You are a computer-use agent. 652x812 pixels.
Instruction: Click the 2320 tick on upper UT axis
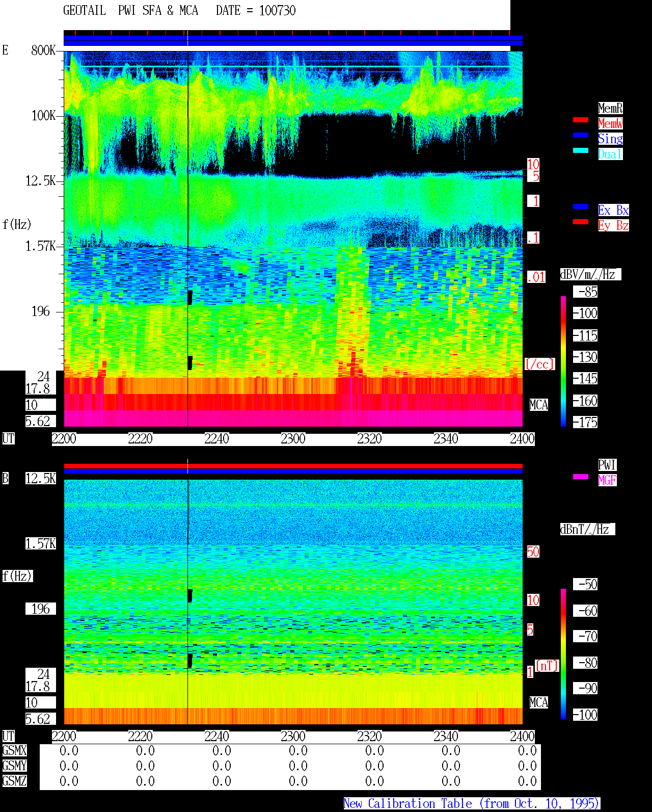[x=369, y=439]
